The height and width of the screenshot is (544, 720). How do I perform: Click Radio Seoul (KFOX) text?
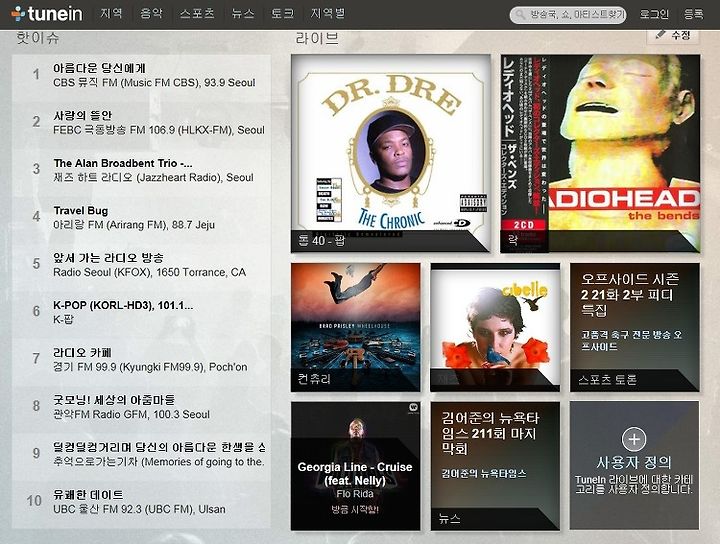pyautogui.click(x=150, y=273)
